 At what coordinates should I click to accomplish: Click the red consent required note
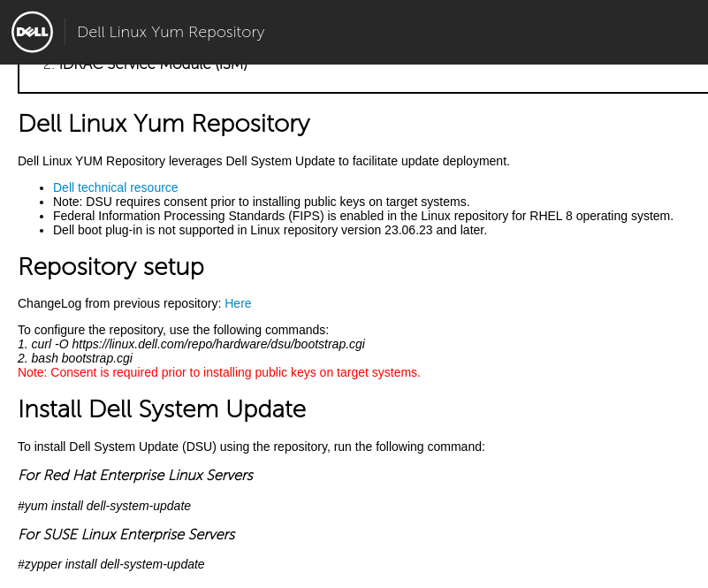(219, 372)
